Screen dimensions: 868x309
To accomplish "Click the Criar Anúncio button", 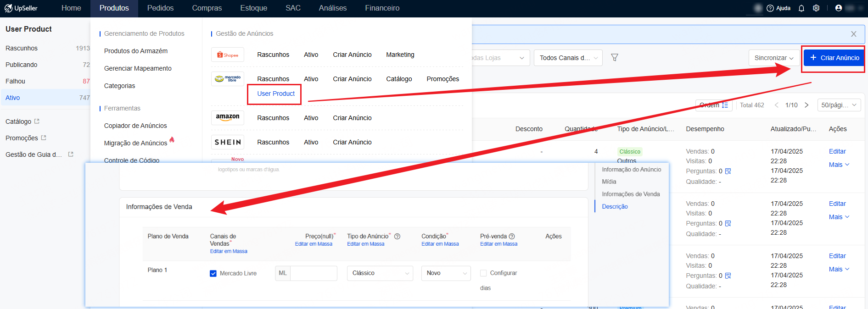I will pyautogui.click(x=834, y=58).
